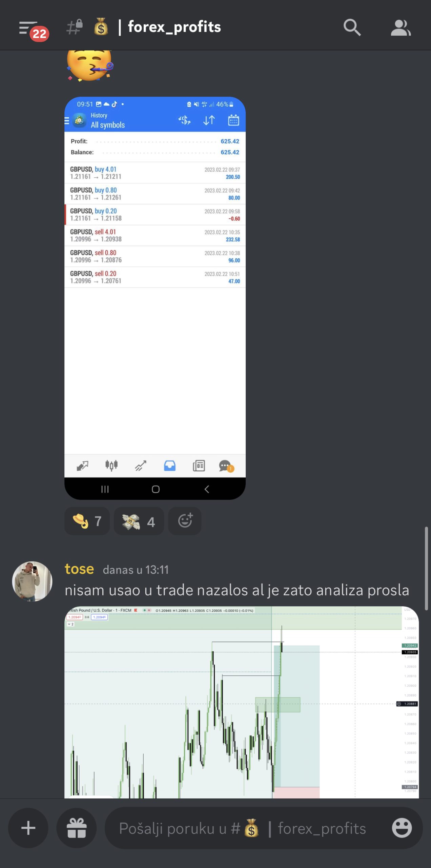The image size is (431, 868).
Task: Tap the forex_profits channel title
Action: (174, 27)
